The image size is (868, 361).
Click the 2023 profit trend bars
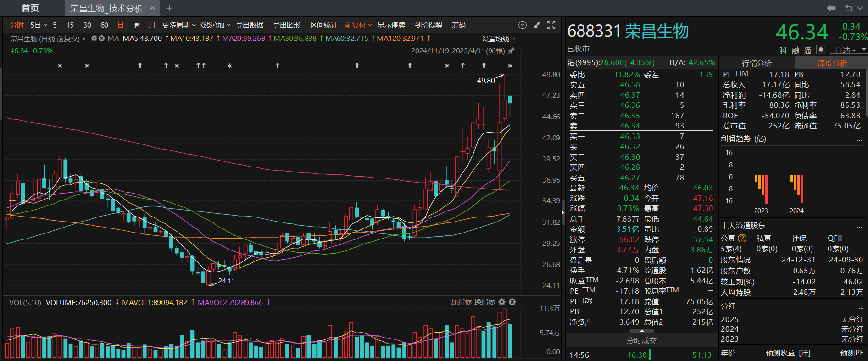(x=761, y=189)
